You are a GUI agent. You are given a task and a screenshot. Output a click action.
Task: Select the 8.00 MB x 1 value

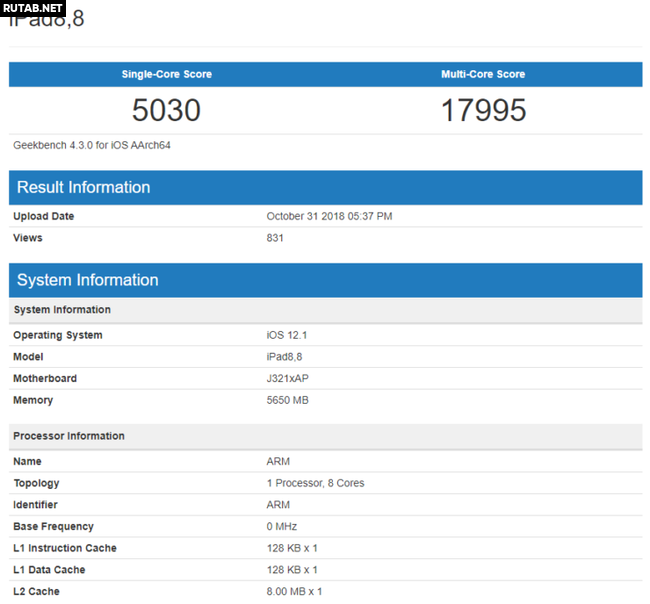pyautogui.click(x=294, y=592)
